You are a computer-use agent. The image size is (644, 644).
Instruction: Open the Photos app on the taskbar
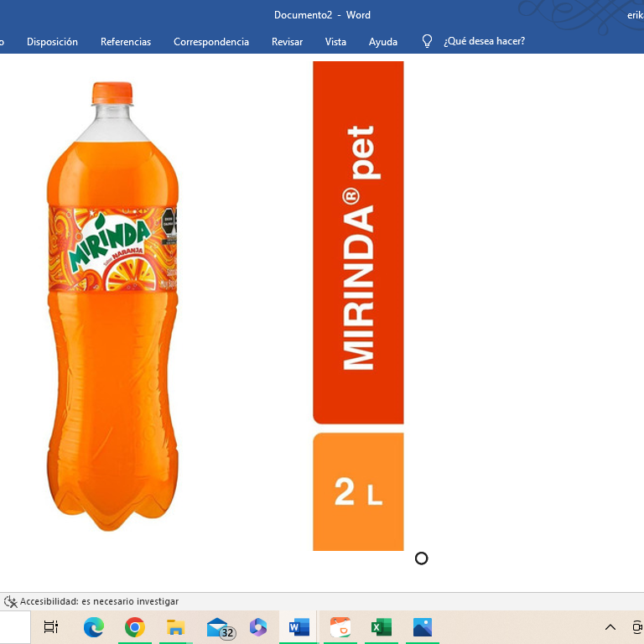tap(423, 627)
